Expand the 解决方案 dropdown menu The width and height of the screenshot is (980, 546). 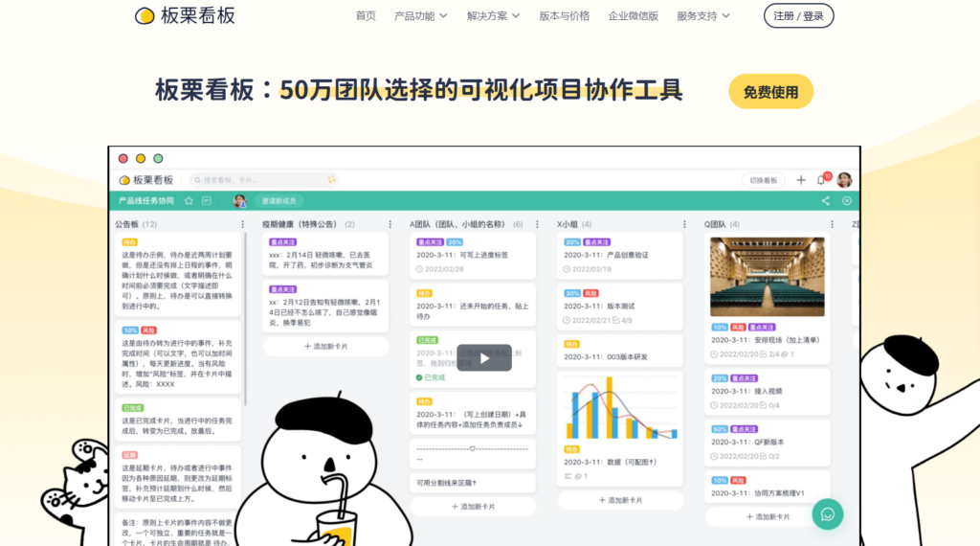pos(493,15)
